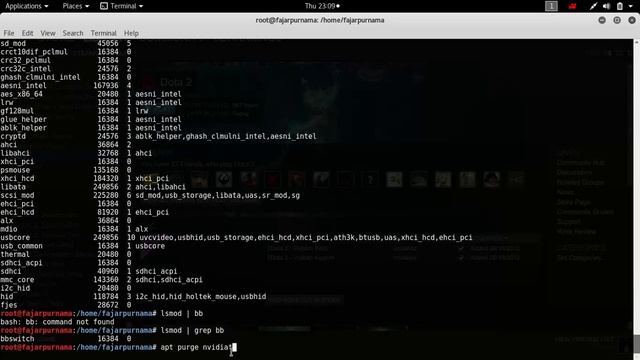Click the battery status tray icon
The height and width of the screenshot is (360, 640).
tap(620, 6)
